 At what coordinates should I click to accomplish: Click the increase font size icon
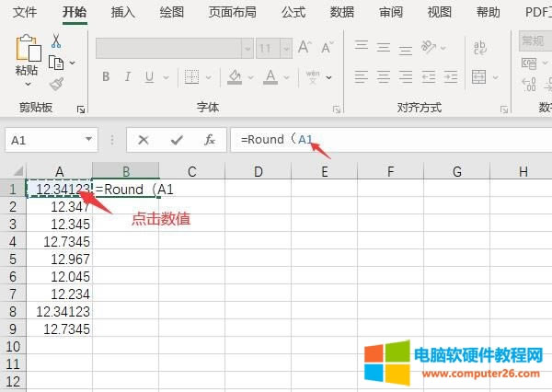coord(305,48)
